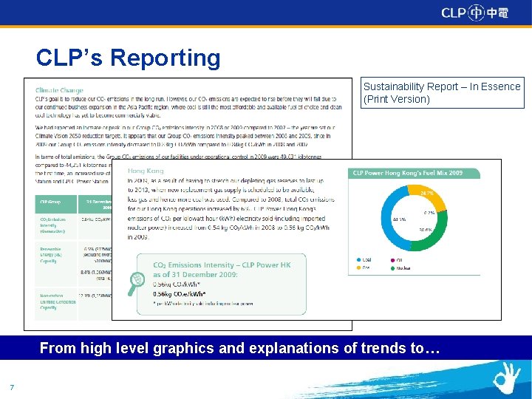Select the CLP's Reporting slide title
The image size is (532, 399).
tap(129, 57)
